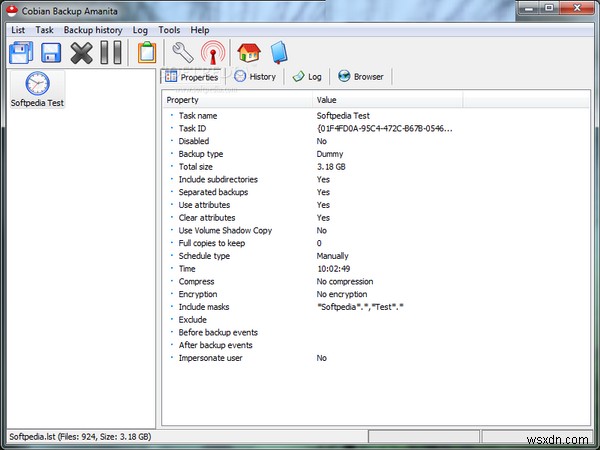600x450 pixels.
Task: Click the black X abort backup icon
Action: click(x=81, y=53)
